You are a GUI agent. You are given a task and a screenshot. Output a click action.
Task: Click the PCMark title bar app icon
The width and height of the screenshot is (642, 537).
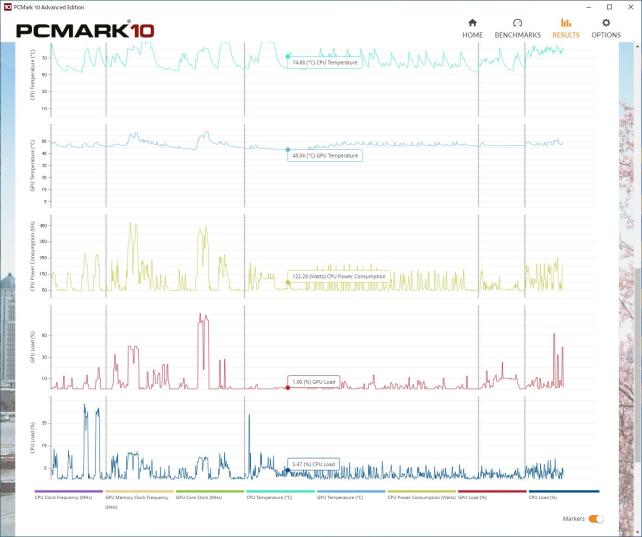point(8,7)
